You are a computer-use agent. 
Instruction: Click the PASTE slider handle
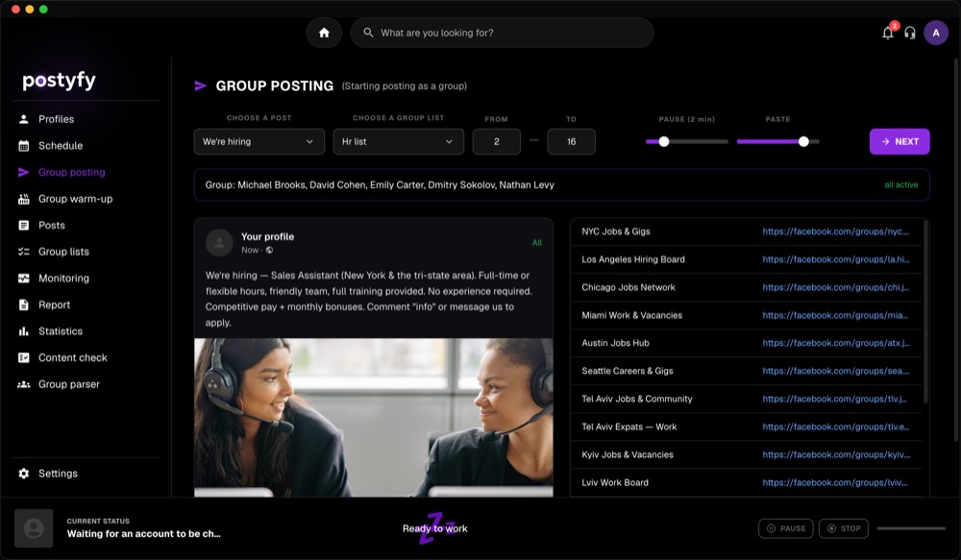pos(803,141)
